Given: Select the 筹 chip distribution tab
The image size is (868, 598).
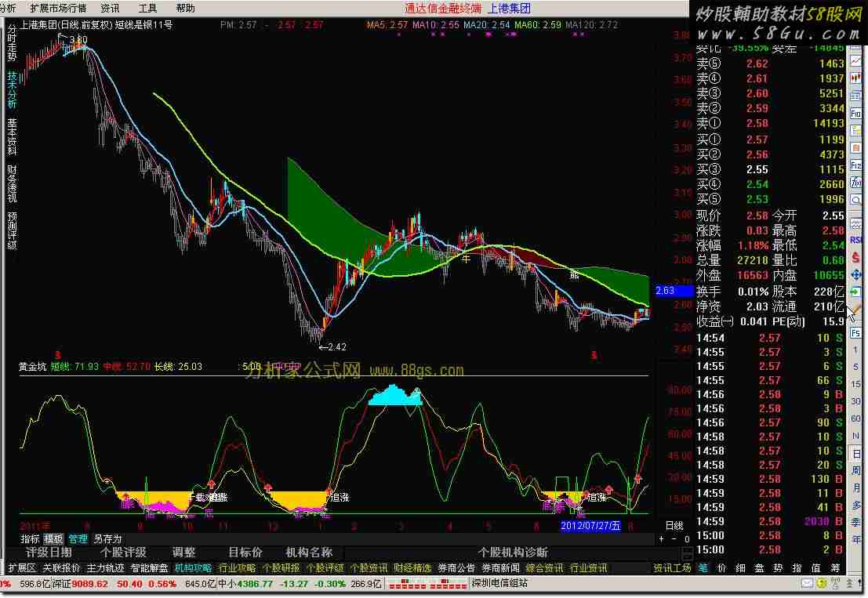Looking at the screenshot, I should (835, 568).
